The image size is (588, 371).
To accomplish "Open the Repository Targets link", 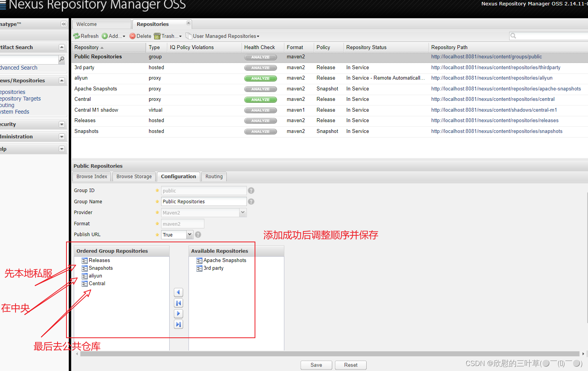I will tap(20, 99).
